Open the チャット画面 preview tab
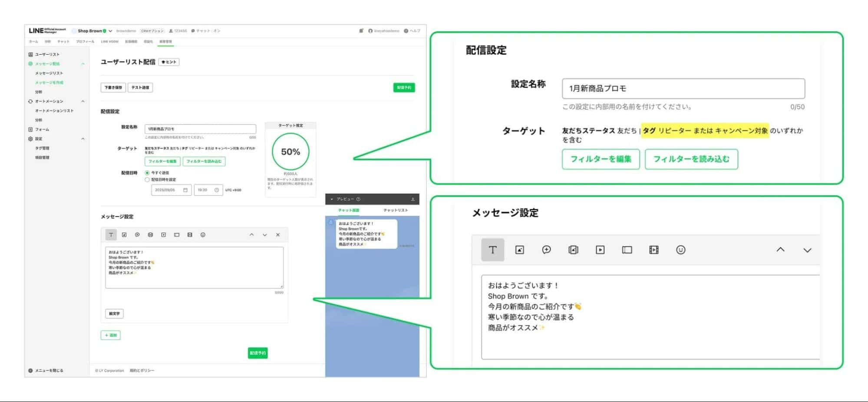This screenshot has height=402, width=868. coord(349,211)
